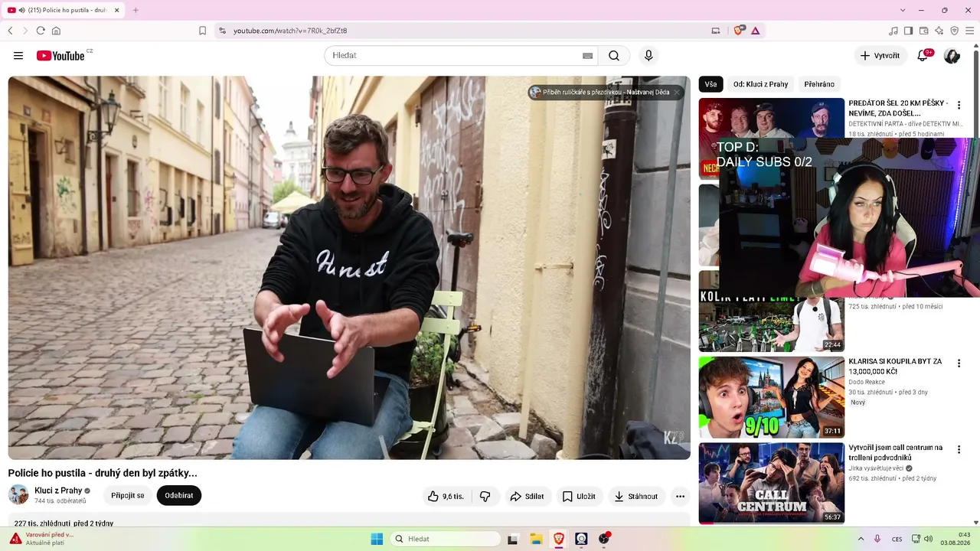Toggle the browser sidebar panel
980x551 pixels.
(909, 31)
